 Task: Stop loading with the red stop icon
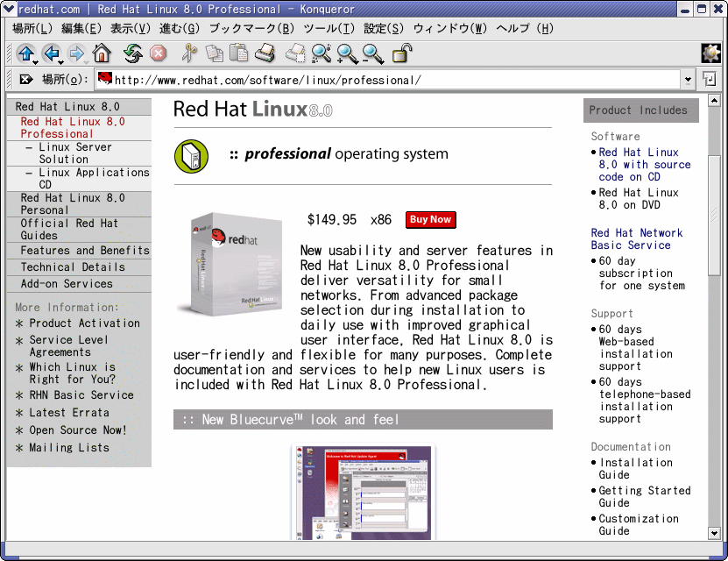158,53
